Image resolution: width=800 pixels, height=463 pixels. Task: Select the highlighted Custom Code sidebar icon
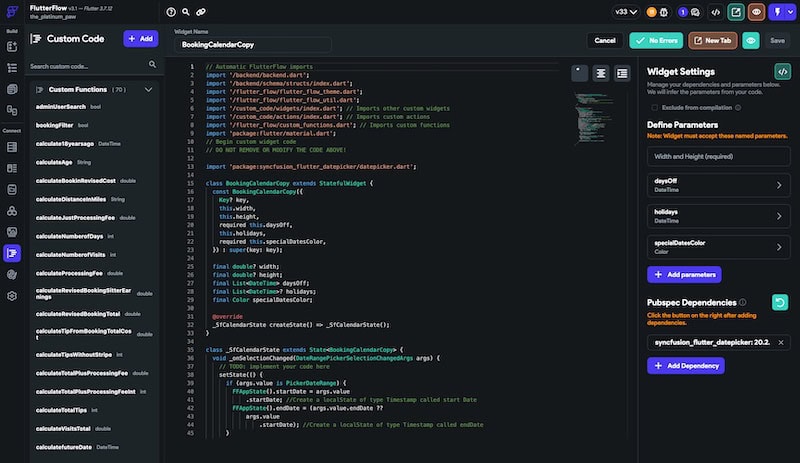pyautogui.click(x=12, y=253)
